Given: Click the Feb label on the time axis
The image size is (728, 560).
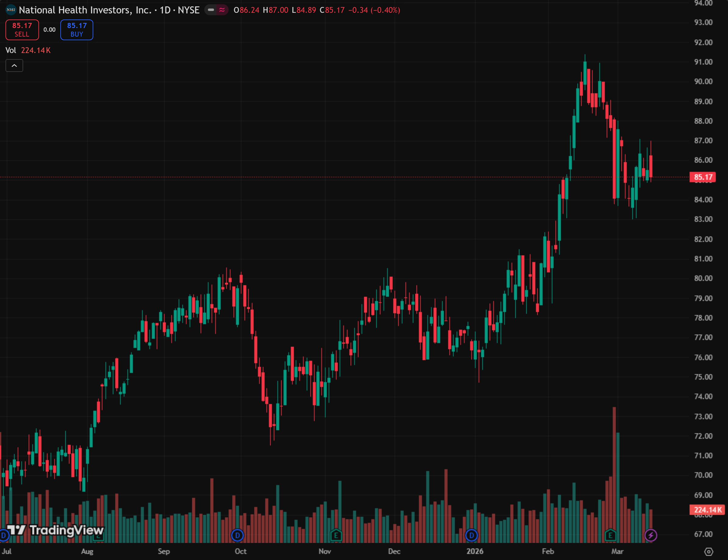Looking at the screenshot, I should click(548, 551).
